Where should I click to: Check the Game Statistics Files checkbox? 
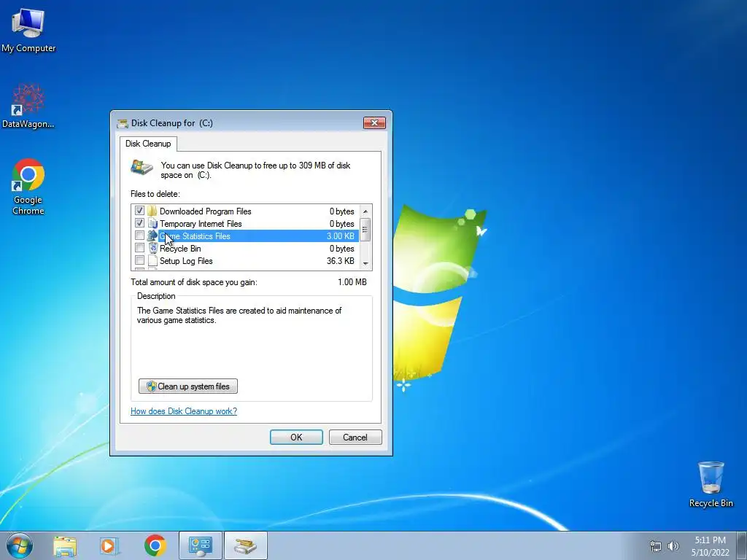point(139,236)
